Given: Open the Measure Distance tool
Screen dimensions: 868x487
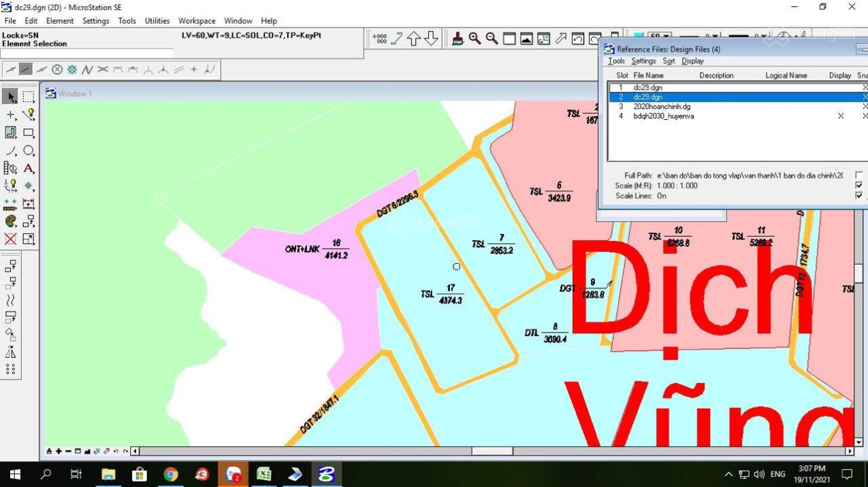Looking at the screenshot, I should pyautogui.click(x=10, y=203).
